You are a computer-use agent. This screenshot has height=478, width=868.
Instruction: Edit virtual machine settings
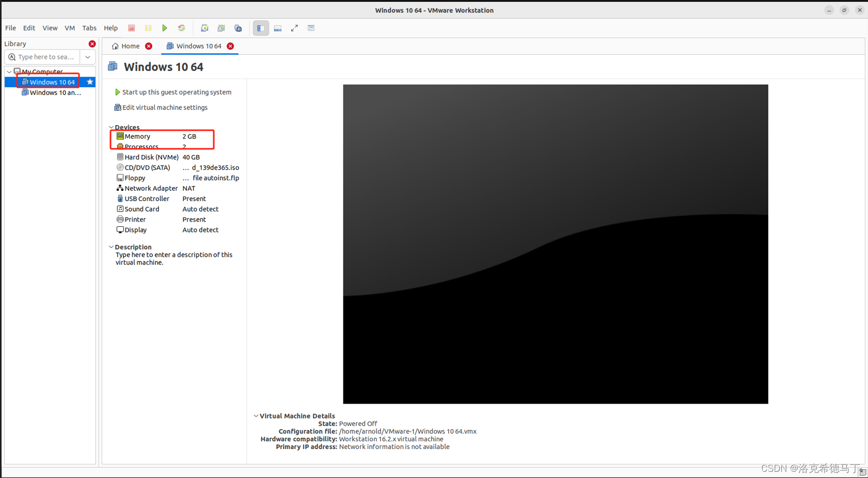tap(161, 107)
